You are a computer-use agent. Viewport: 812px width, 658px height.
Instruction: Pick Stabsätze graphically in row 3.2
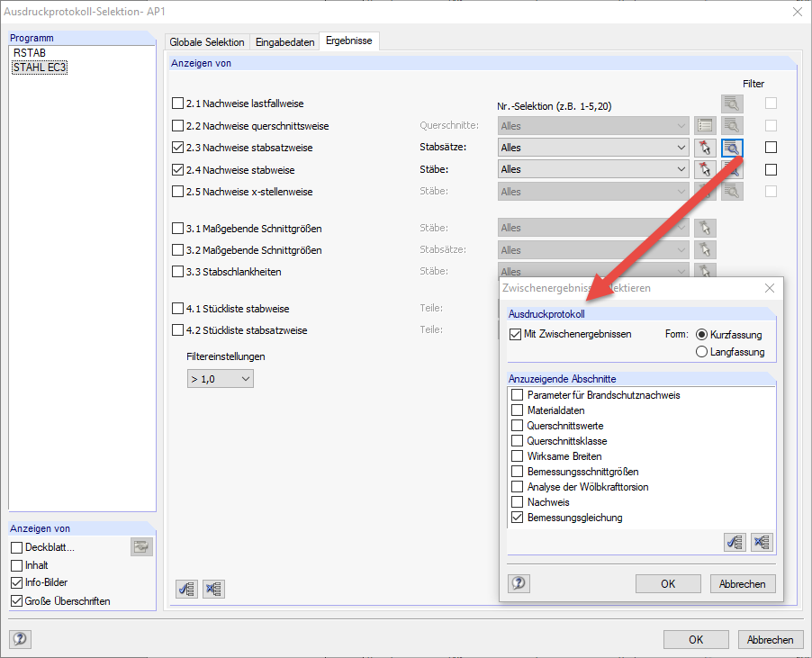(x=705, y=249)
